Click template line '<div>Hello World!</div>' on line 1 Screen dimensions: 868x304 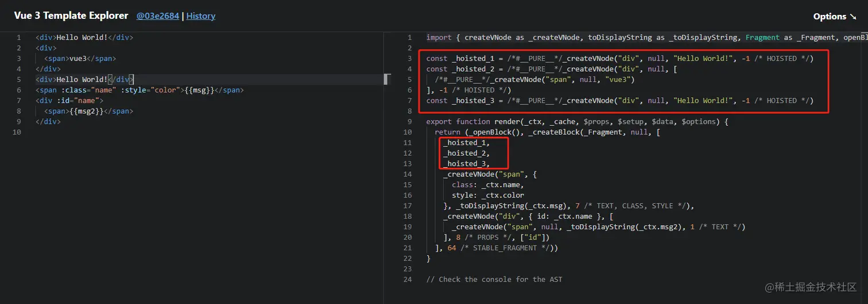pos(84,37)
